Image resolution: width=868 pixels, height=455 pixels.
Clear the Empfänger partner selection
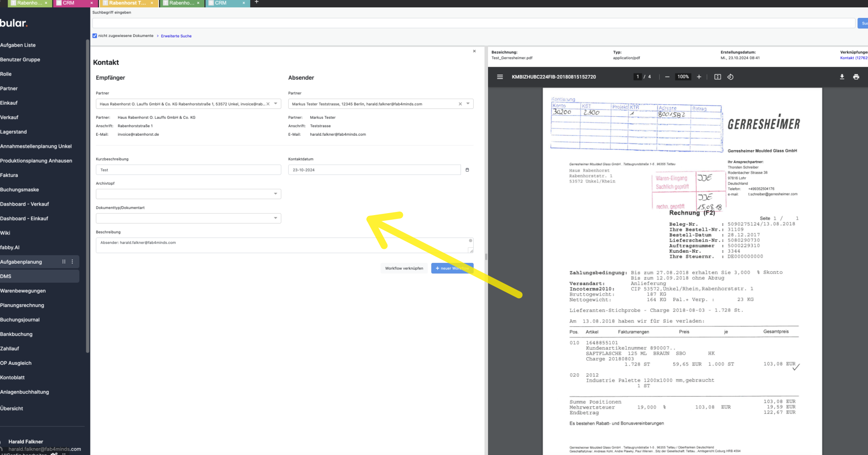pyautogui.click(x=268, y=104)
